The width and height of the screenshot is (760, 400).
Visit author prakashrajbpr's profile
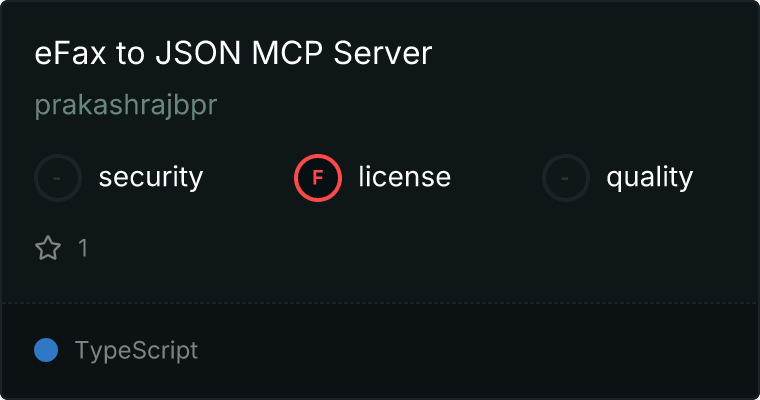(126, 105)
